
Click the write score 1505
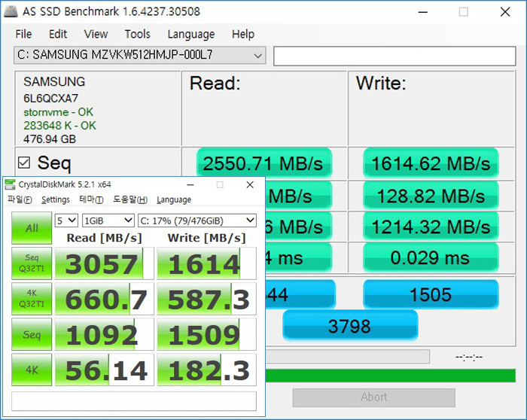coord(431,294)
